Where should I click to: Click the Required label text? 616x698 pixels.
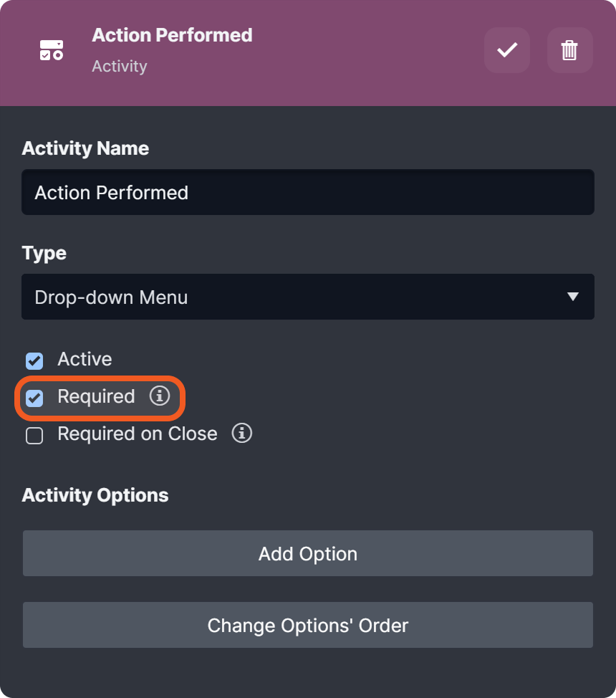[96, 396]
